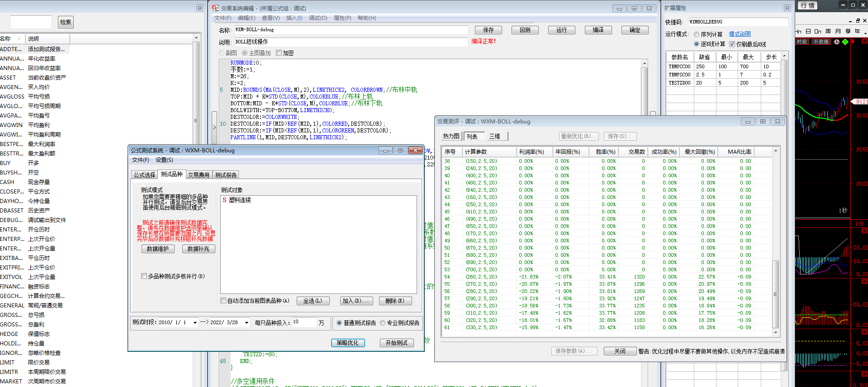This screenshot has width=868, height=387.
Task: Click the 利润率(%) column header
Action: [x=534, y=151]
